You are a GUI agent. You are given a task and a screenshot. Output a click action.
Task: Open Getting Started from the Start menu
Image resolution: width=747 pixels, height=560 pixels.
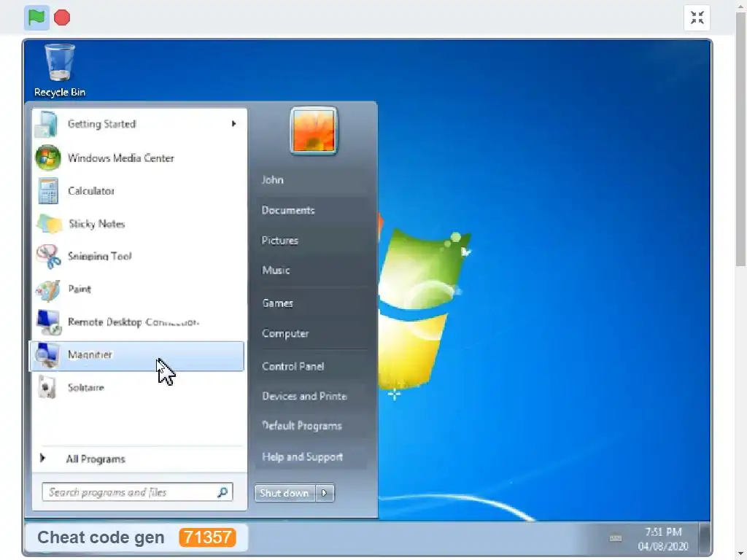138,124
